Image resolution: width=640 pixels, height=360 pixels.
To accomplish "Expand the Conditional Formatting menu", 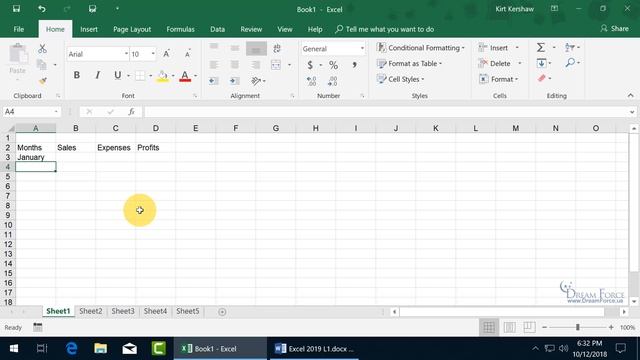I will [x=421, y=48].
